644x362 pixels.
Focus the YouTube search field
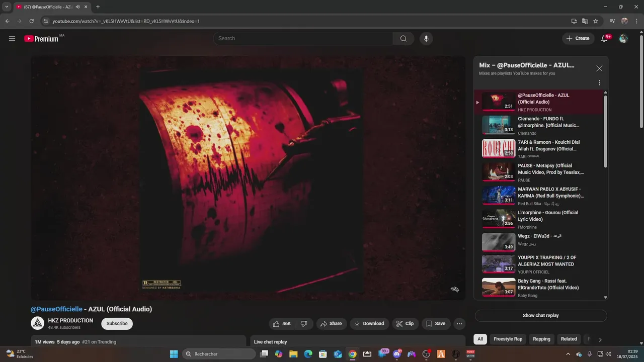(x=303, y=38)
